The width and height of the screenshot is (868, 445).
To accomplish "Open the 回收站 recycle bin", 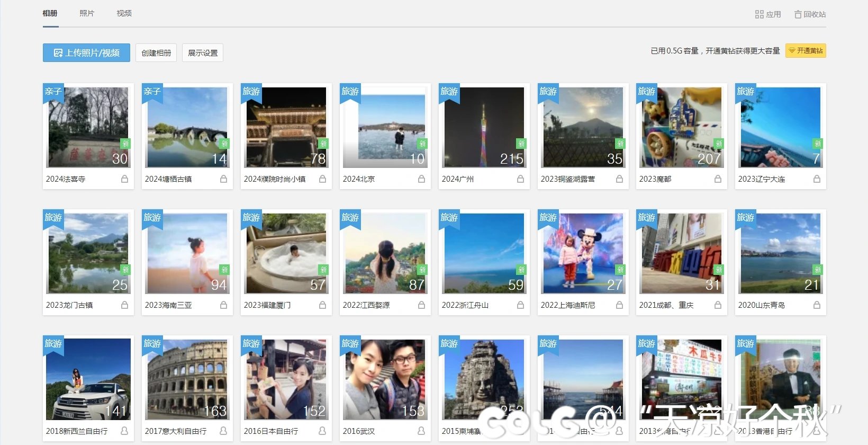I will (810, 14).
